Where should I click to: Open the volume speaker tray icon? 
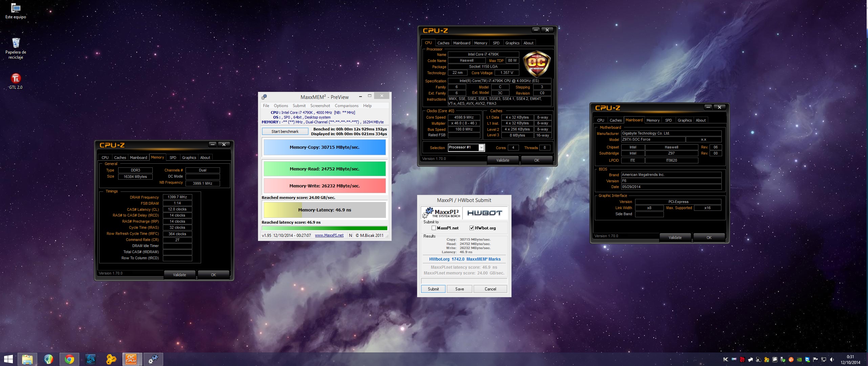[832, 360]
